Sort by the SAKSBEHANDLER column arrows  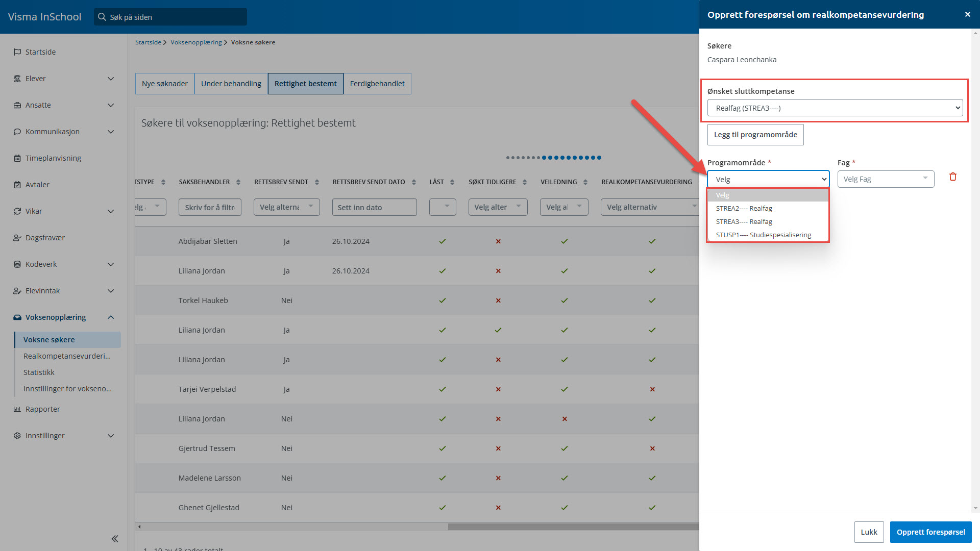[238, 182]
